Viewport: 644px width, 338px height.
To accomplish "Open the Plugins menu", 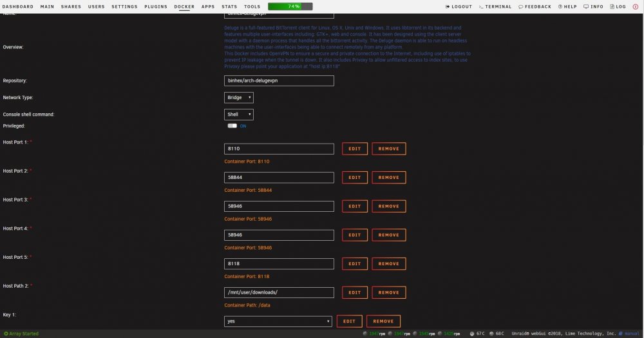I will click(x=156, y=6).
